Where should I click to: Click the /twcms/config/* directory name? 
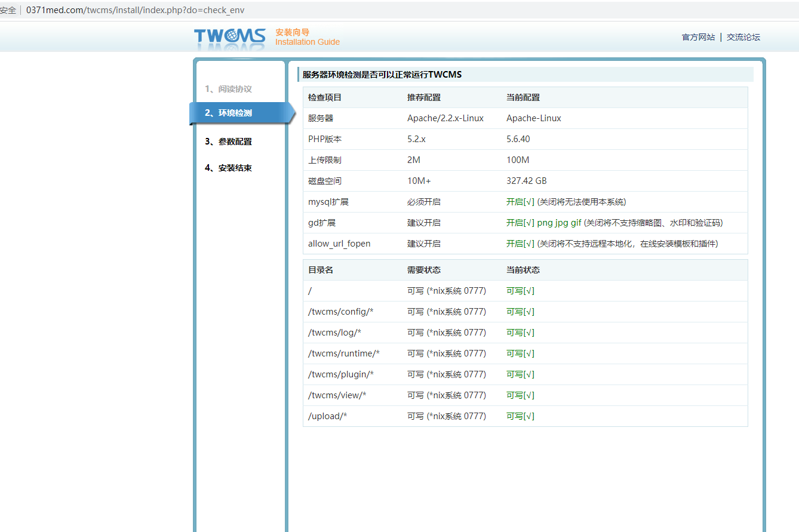click(x=341, y=312)
